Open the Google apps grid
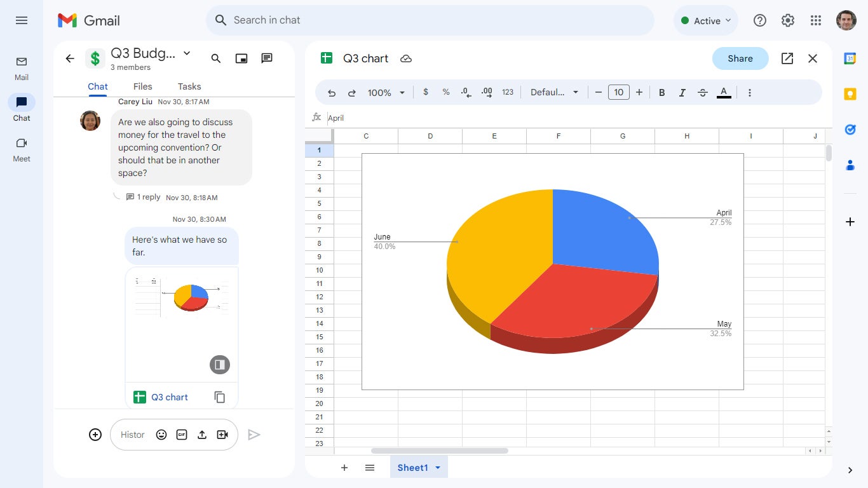Image resolution: width=868 pixels, height=488 pixels. pos(816,20)
